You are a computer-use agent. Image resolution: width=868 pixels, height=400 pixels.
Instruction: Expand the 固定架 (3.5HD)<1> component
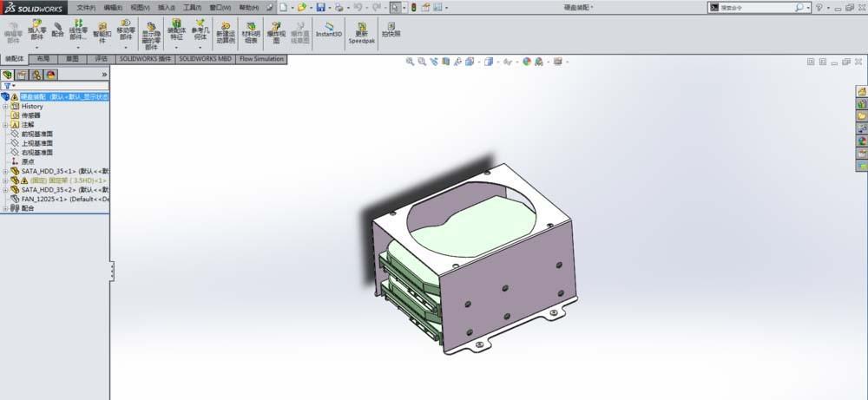point(5,180)
